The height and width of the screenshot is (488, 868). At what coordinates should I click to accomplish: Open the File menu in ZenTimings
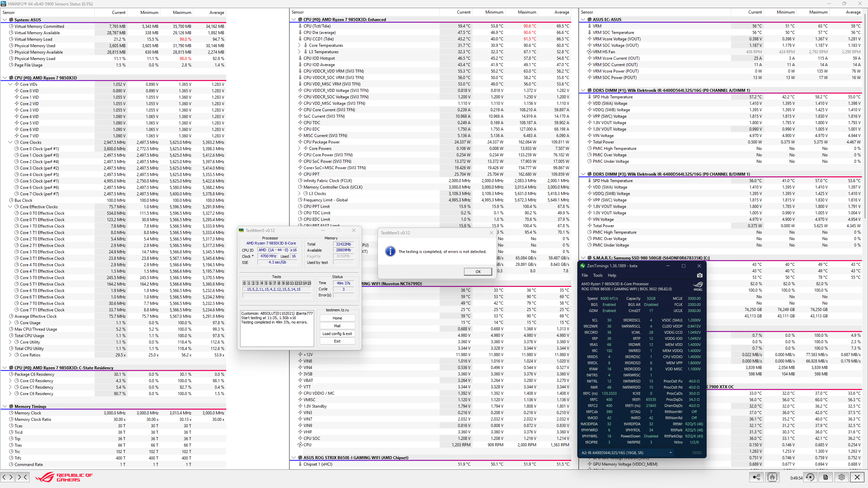[x=585, y=275]
